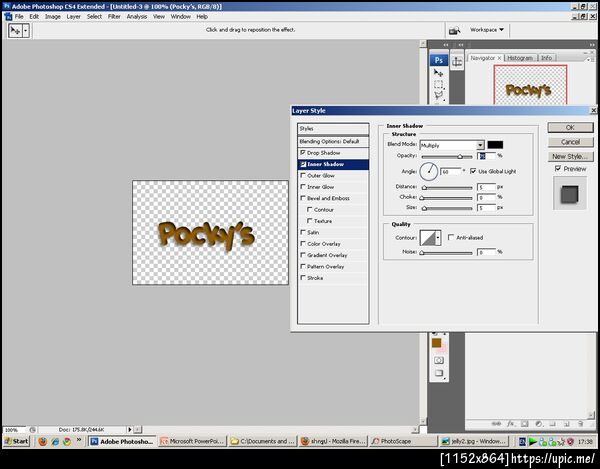This screenshot has width=600, height=469.
Task: Collapse the panel dock at its top-right arrows
Action: (592, 45)
